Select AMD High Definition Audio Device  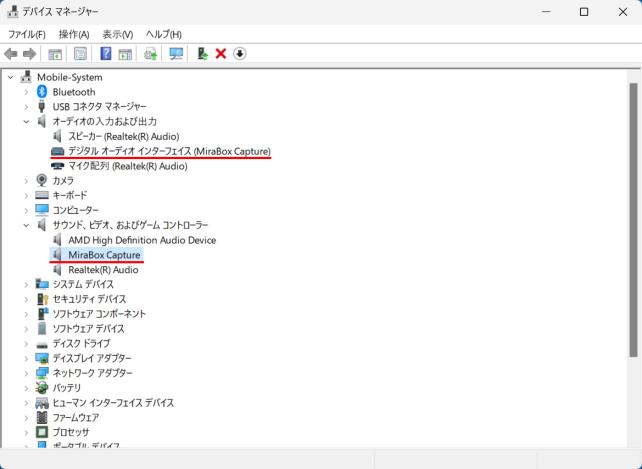(x=142, y=240)
